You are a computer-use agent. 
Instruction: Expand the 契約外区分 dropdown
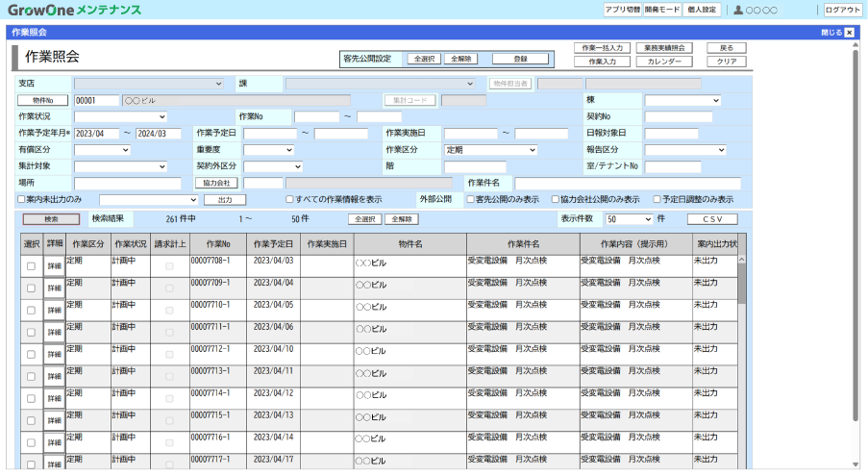(273, 166)
